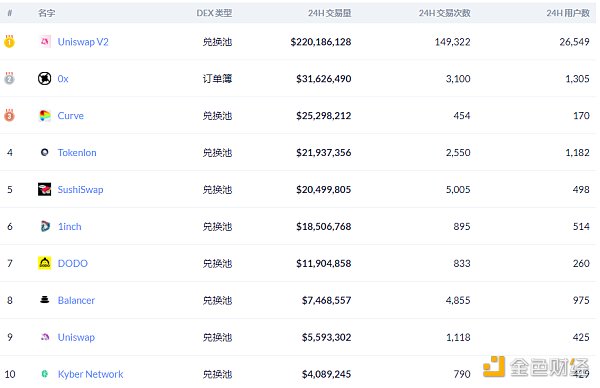Image resolution: width=600 pixels, height=388 pixels.
Task: Click the DEX类型 column header
Action: tap(214, 13)
